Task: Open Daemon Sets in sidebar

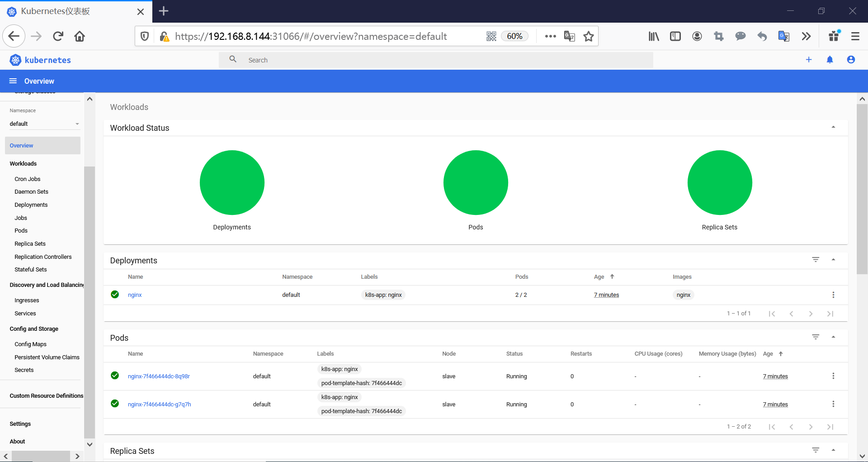Action: point(31,192)
